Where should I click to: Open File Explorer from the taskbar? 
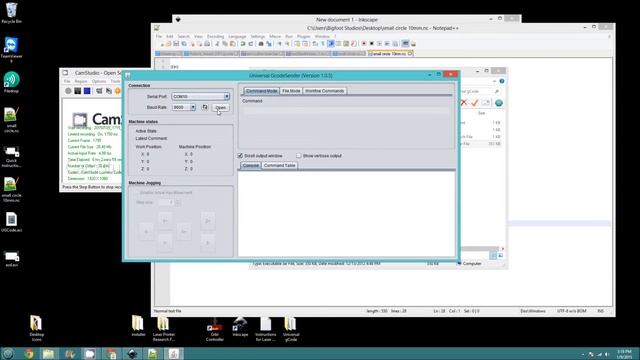tap(49, 353)
